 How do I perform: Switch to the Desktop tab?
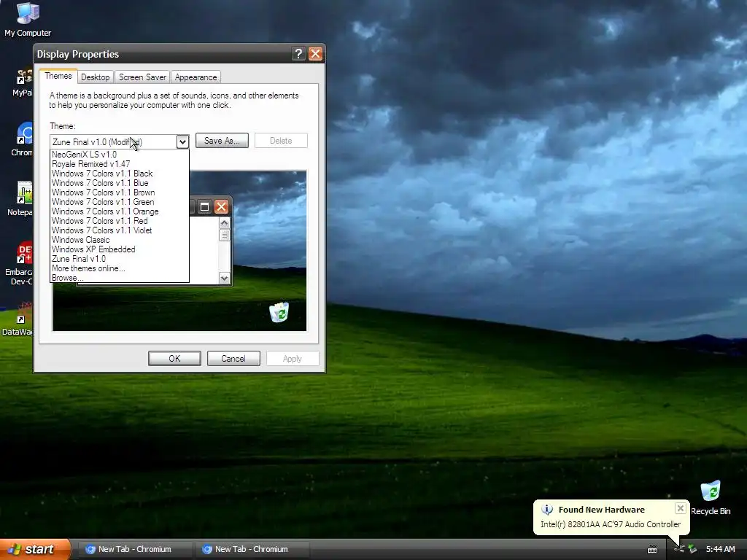pos(96,77)
